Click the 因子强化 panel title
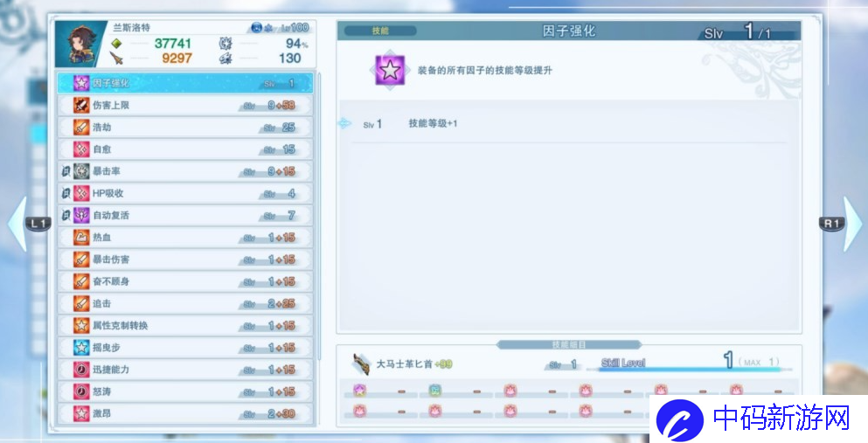The height and width of the screenshot is (443, 868). (x=568, y=31)
